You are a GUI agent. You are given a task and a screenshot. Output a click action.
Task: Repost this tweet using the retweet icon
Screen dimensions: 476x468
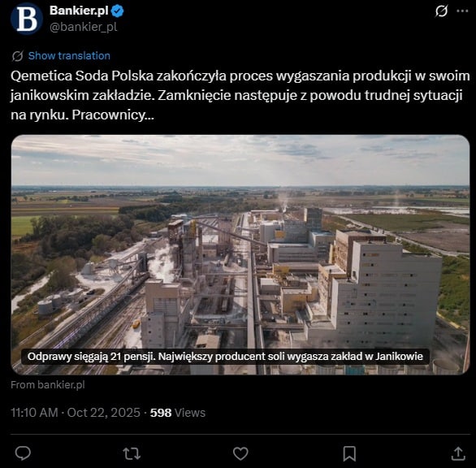(x=132, y=453)
